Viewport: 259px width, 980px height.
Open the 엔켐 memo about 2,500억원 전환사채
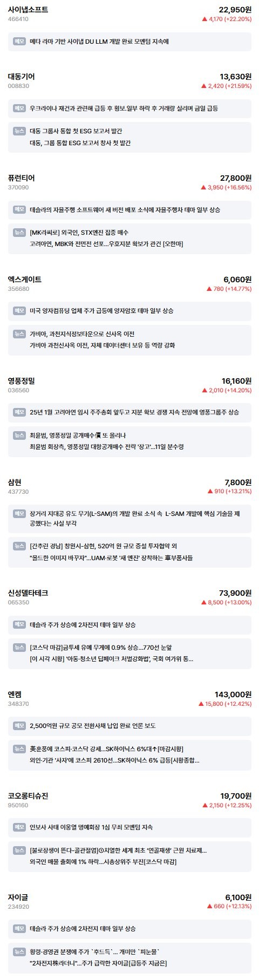129,726
